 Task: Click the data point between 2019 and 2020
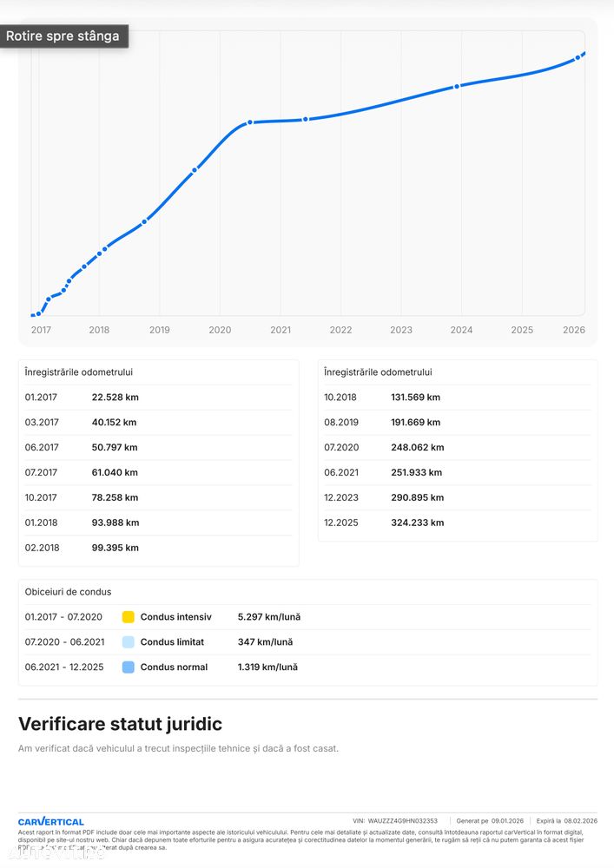195,169
